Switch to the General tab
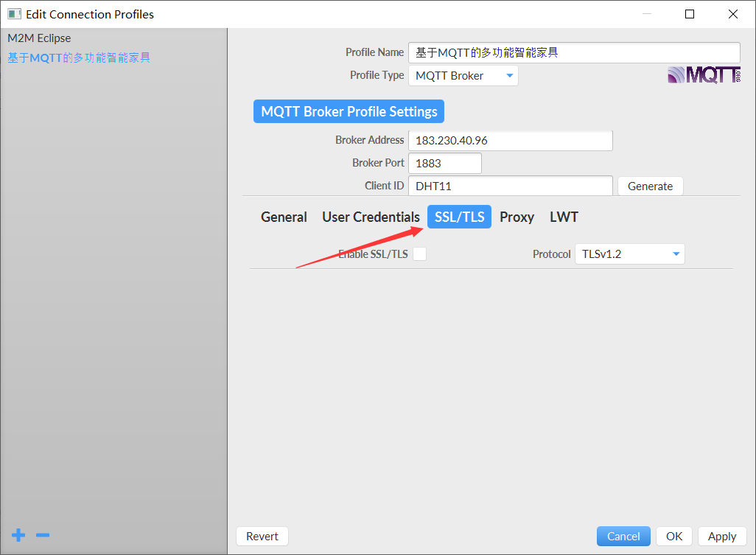Screen dimensions: 756x555 coord(284,217)
